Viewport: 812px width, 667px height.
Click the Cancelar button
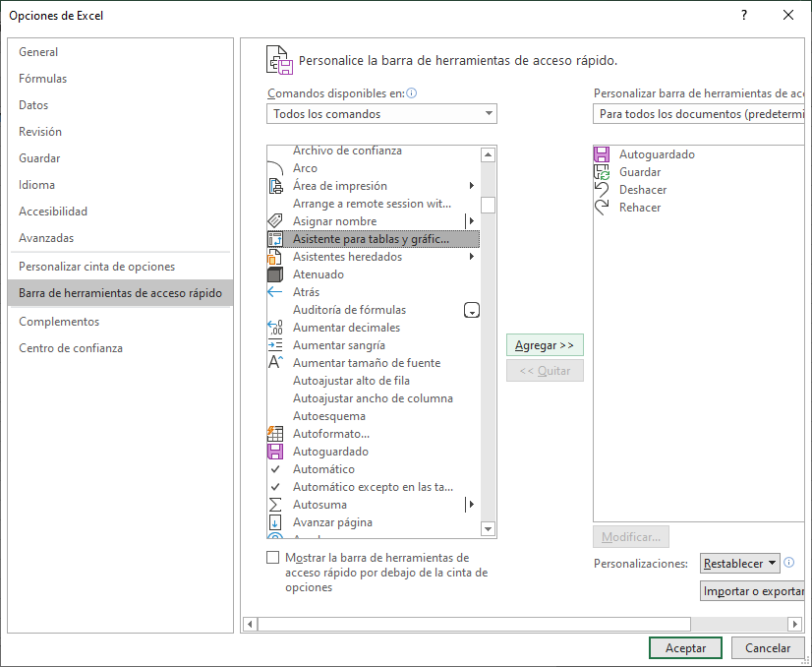[768, 648]
